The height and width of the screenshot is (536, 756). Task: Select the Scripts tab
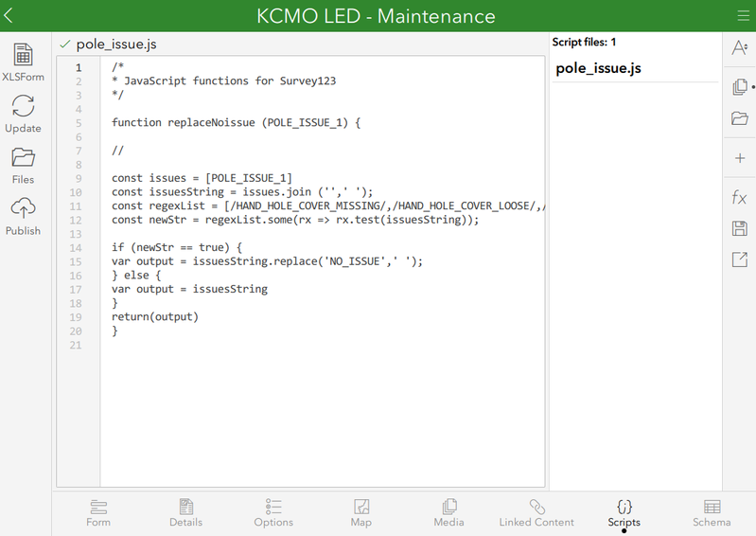tap(624, 513)
